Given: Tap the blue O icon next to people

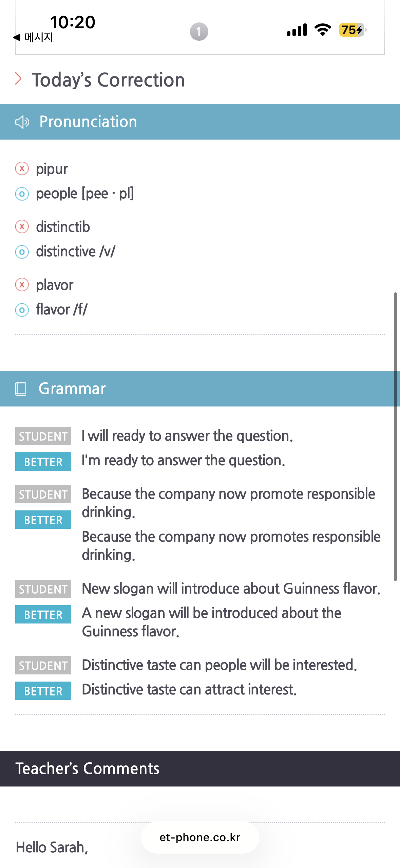Looking at the screenshot, I should tap(22, 194).
